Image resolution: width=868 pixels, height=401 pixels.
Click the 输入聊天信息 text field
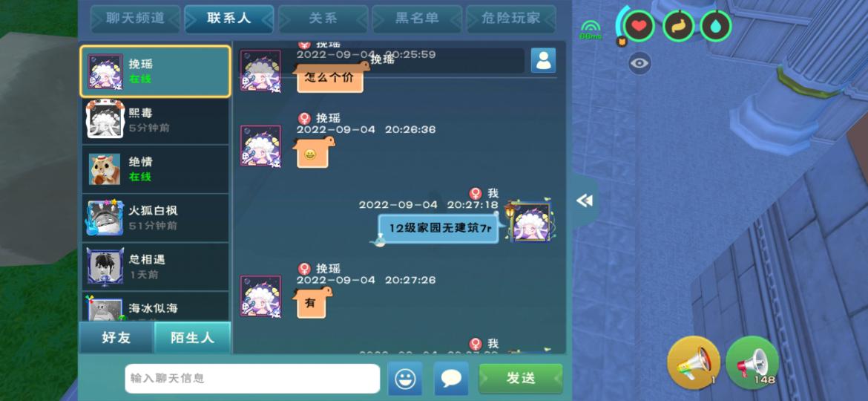pos(252,378)
